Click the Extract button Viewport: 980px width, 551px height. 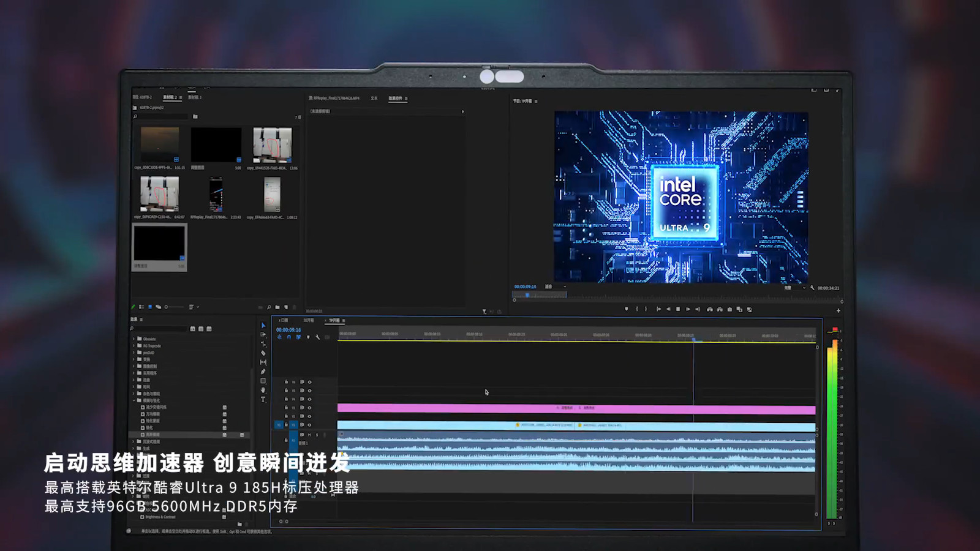pyautogui.click(x=720, y=309)
